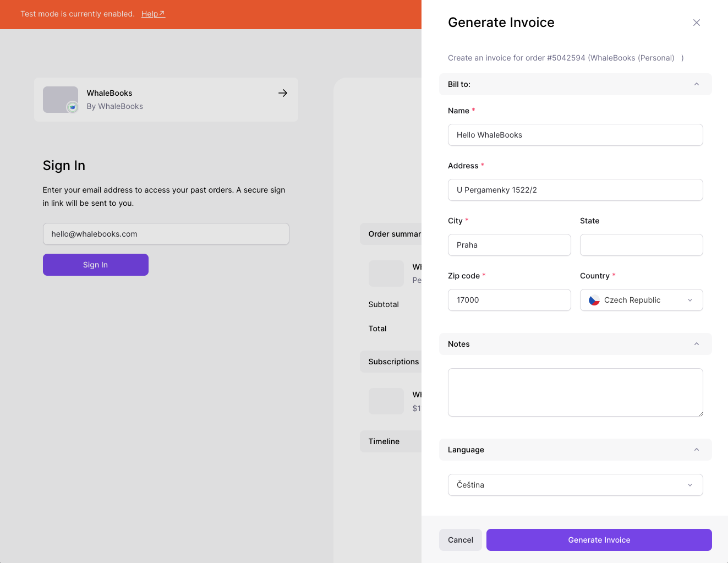This screenshot has height=563, width=728.
Task: Click the Generate Invoice submit button
Action: click(x=599, y=540)
